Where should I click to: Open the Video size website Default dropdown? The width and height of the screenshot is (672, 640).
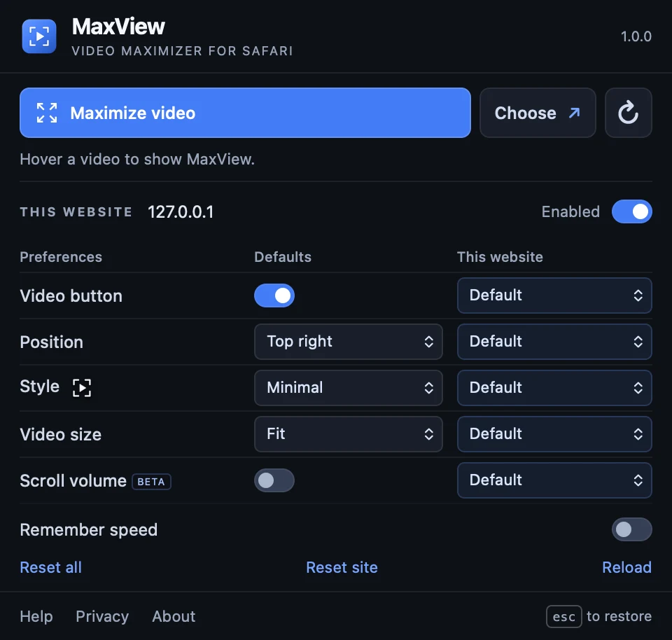(x=554, y=434)
